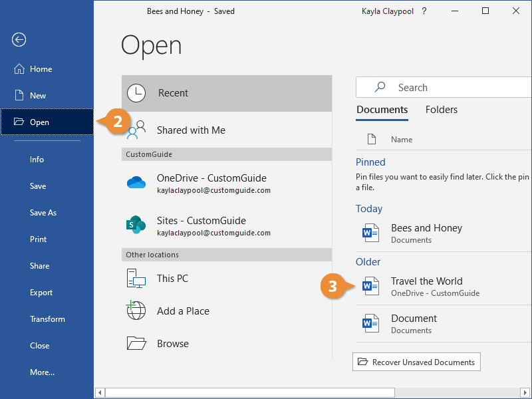Image resolution: width=532 pixels, height=399 pixels.
Task: Click the Add a Place globe icon
Action: tap(136, 311)
